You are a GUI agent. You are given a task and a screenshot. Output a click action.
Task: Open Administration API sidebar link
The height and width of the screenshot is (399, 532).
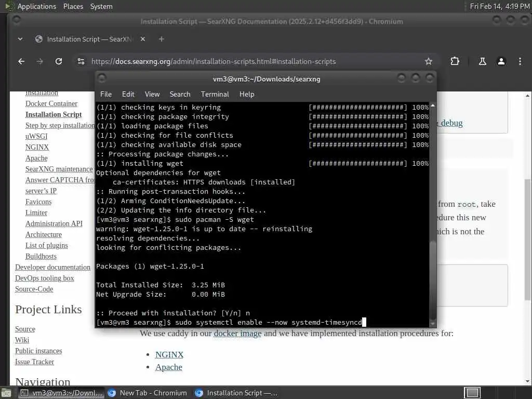click(x=54, y=223)
